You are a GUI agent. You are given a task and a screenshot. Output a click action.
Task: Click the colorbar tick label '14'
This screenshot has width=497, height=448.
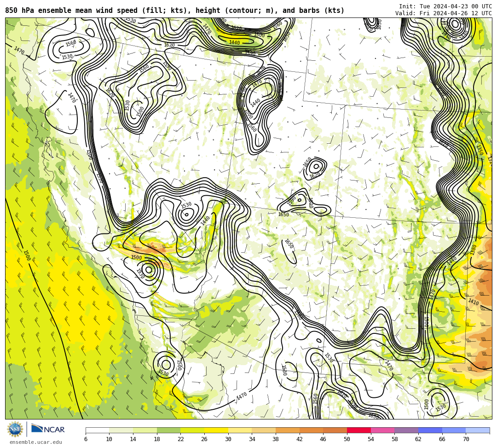[133, 439]
